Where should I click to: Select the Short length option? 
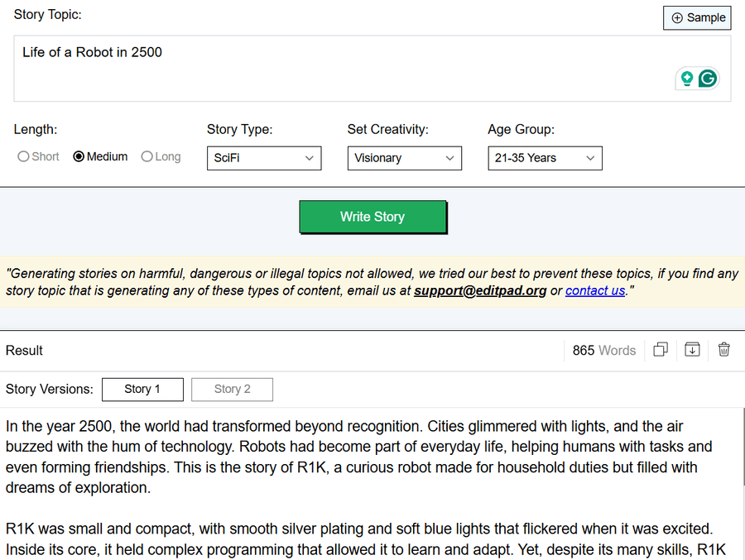[x=38, y=156]
